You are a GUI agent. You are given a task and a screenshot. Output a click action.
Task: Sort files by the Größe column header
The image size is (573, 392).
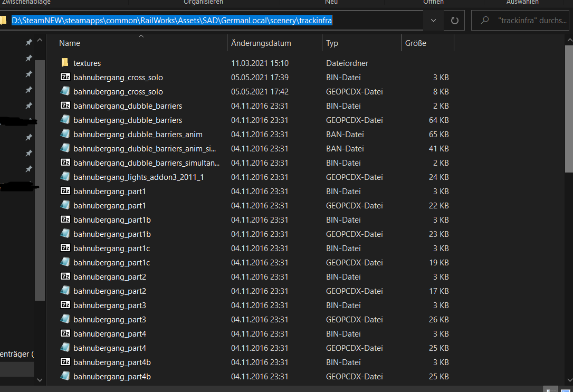click(x=416, y=43)
